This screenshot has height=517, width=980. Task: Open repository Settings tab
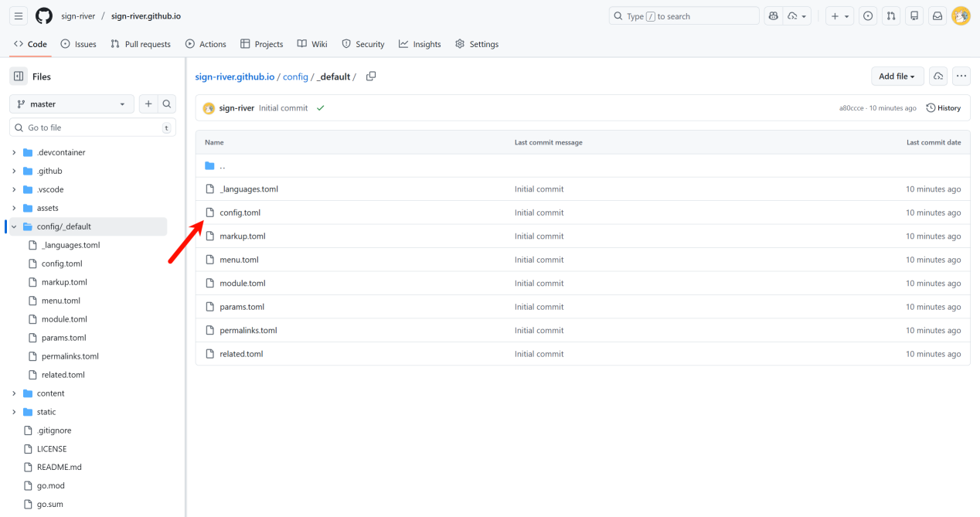[x=477, y=44]
